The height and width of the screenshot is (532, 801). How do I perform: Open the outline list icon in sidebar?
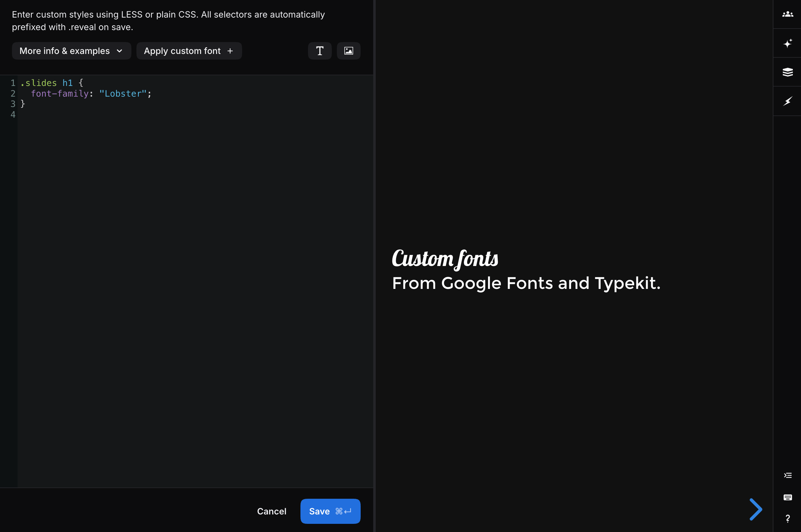[788, 475]
